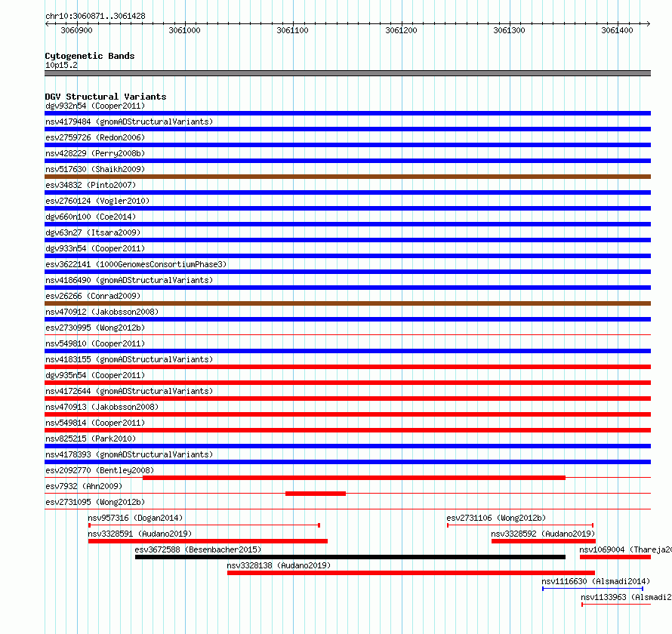Click esv3622141 (1000GenomesConsortiumPhase3) label
This screenshot has height=634, width=672.
click(x=136, y=264)
